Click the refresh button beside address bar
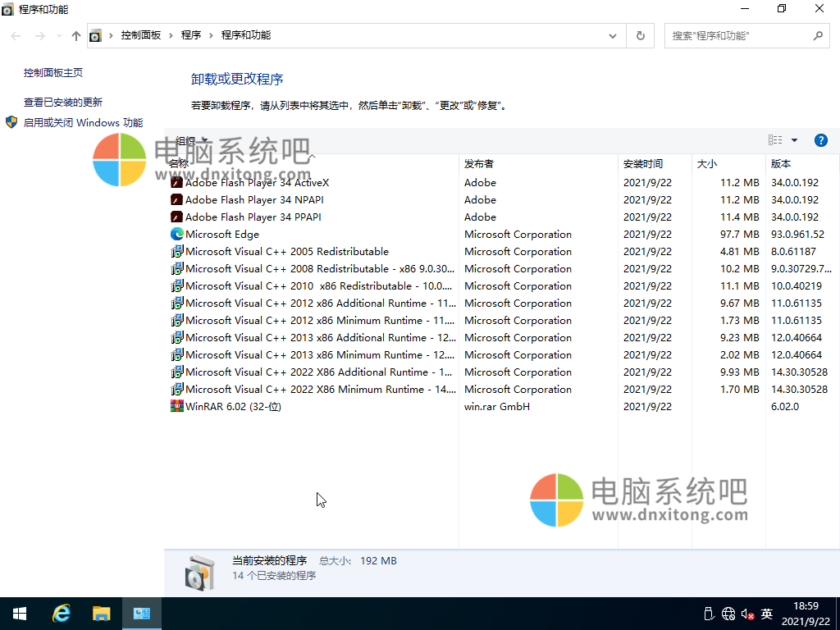This screenshot has height=630, width=840. click(640, 35)
